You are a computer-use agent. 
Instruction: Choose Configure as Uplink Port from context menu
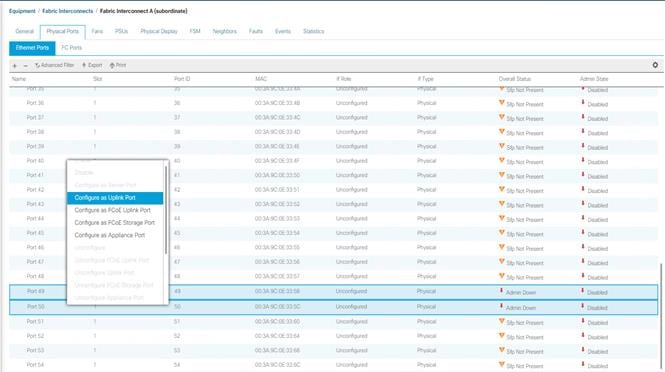tap(115, 198)
